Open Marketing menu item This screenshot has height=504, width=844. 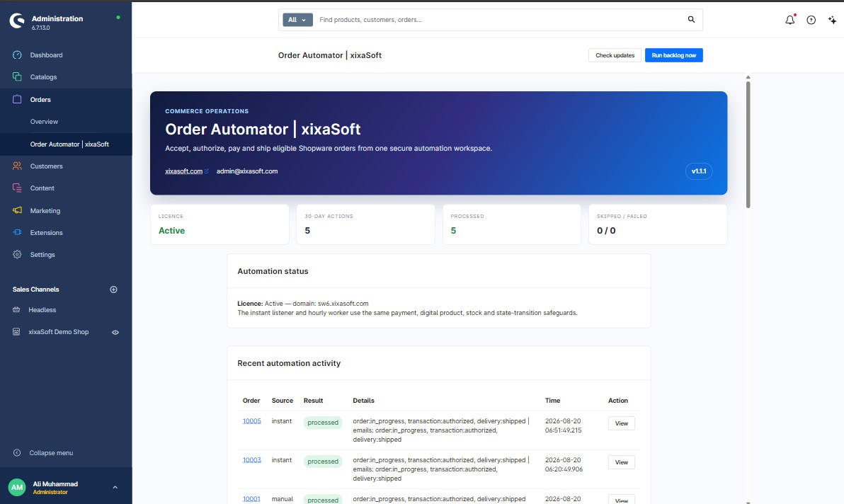(x=45, y=211)
